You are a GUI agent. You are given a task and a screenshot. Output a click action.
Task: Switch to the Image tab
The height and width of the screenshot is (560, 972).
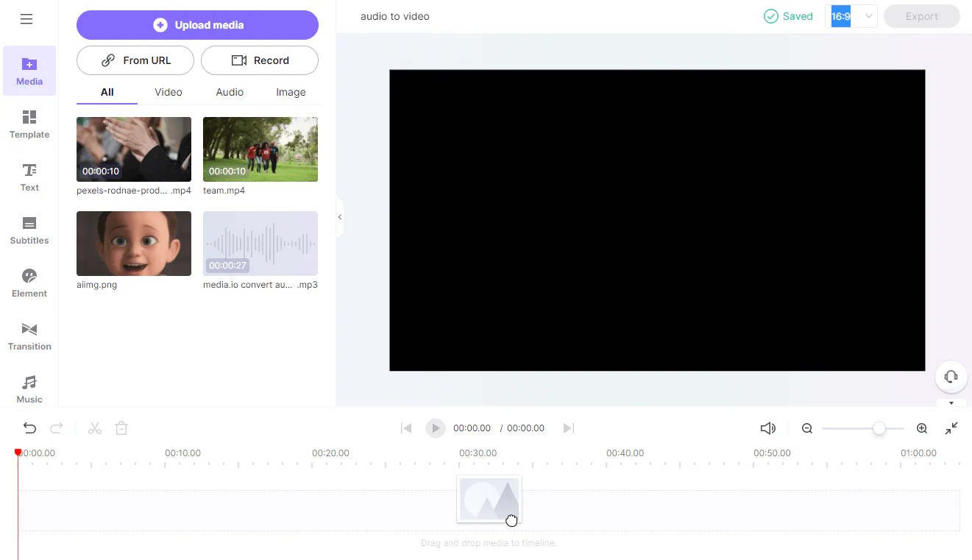click(x=291, y=92)
